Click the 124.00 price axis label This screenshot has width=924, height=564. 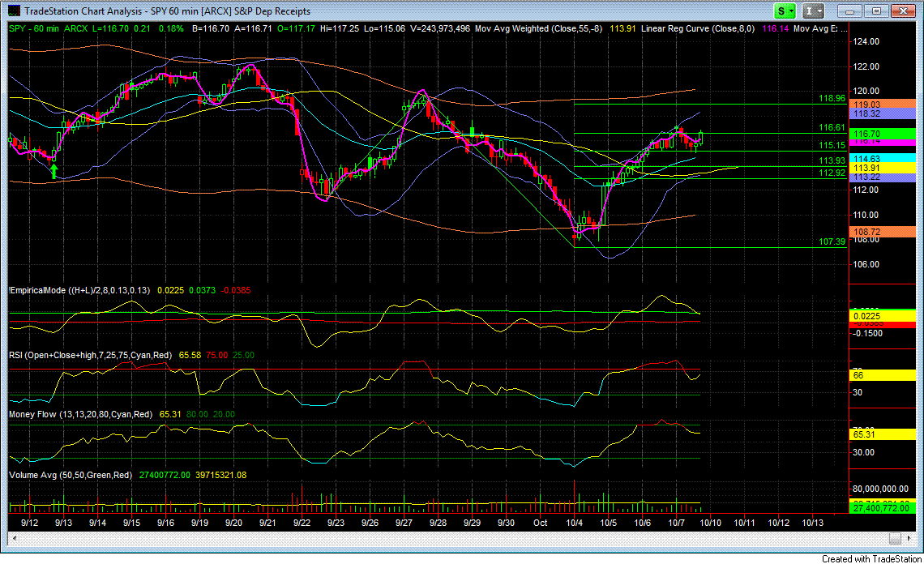coord(866,41)
